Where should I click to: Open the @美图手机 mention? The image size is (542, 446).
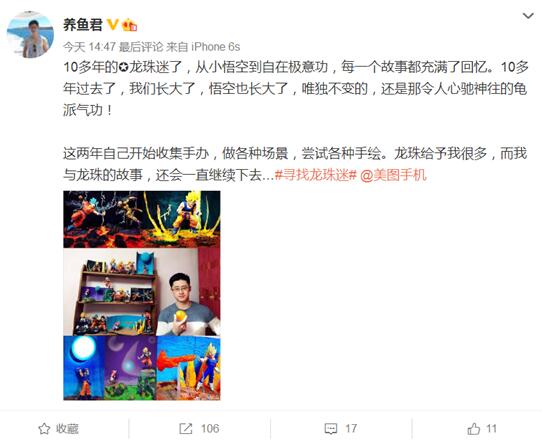click(393, 175)
